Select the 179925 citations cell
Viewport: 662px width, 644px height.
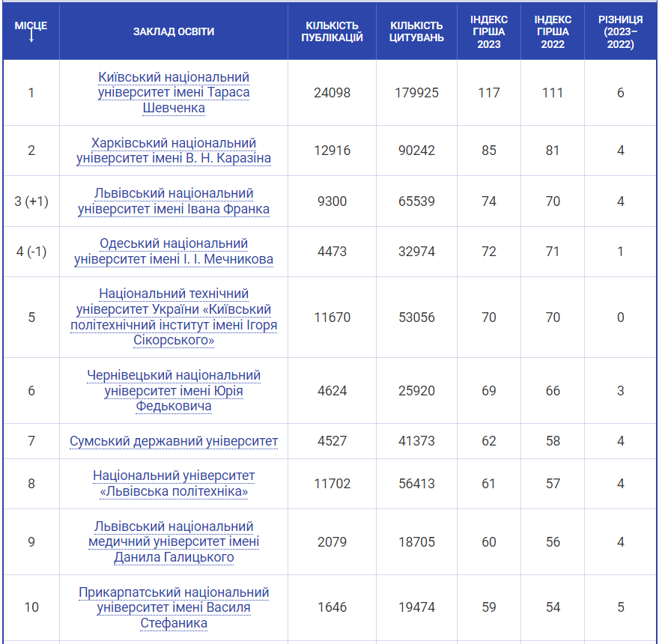416,93
